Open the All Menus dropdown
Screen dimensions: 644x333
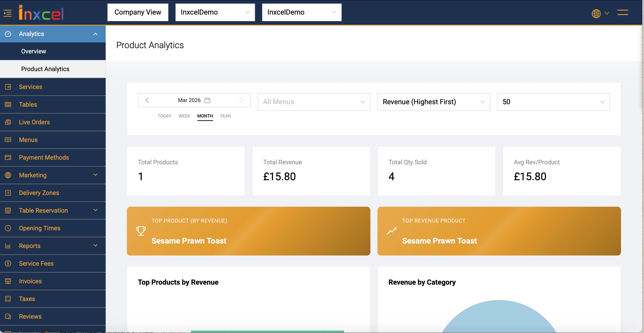[x=314, y=102]
